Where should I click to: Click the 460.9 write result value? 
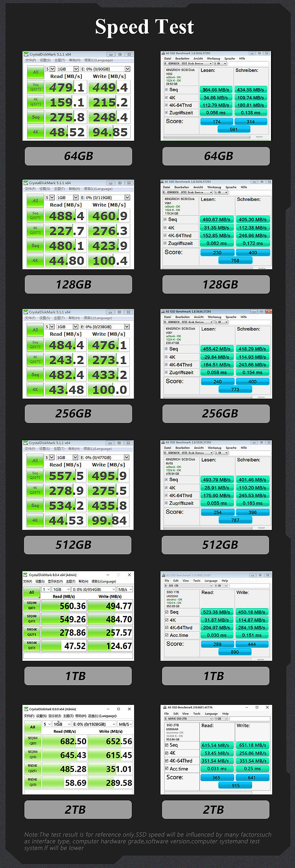[x=110, y=216]
